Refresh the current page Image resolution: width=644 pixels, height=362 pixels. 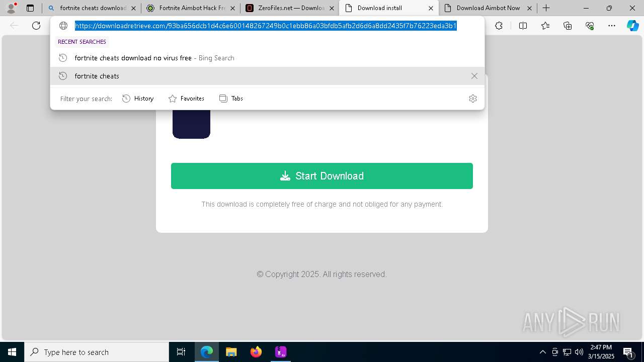click(x=36, y=26)
